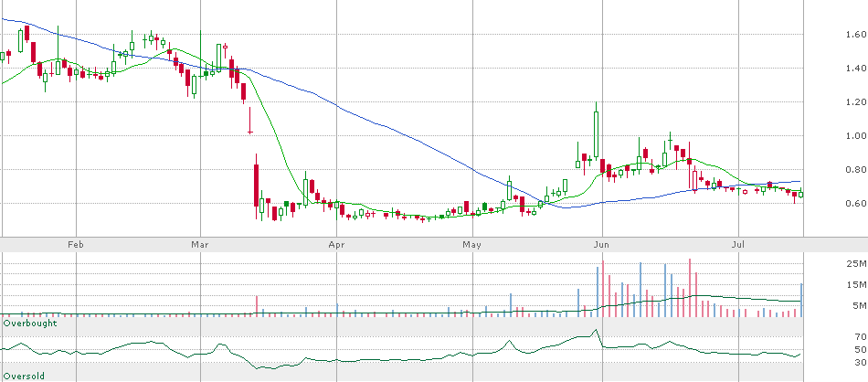Screen dimensions: 868x382
Task: Click the Jul month label on the time axis
Action: pyautogui.click(x=738, y=244)
